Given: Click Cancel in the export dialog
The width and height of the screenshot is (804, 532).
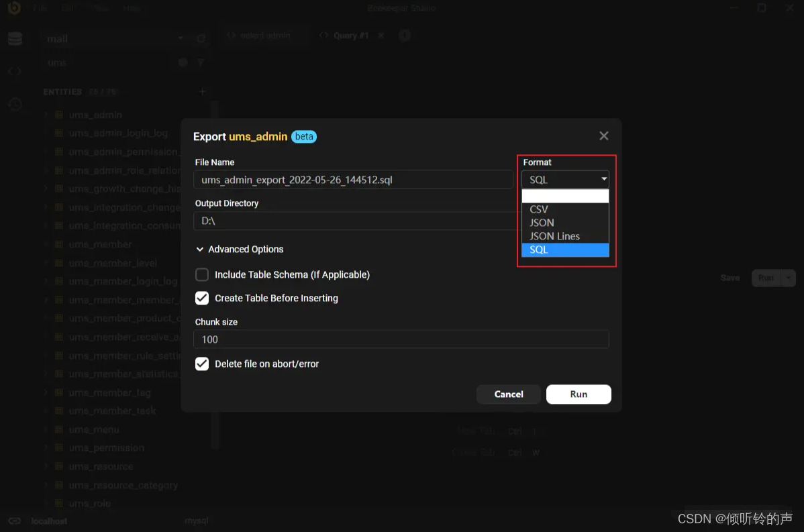Looking at the screenshot, I should coord(508,394).
